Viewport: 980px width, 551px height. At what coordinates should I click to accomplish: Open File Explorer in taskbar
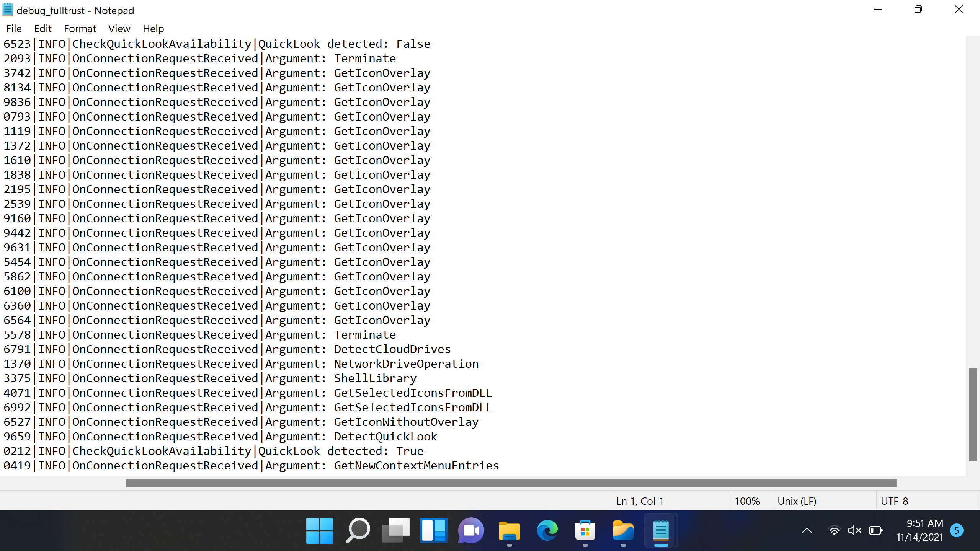point(509,531)
